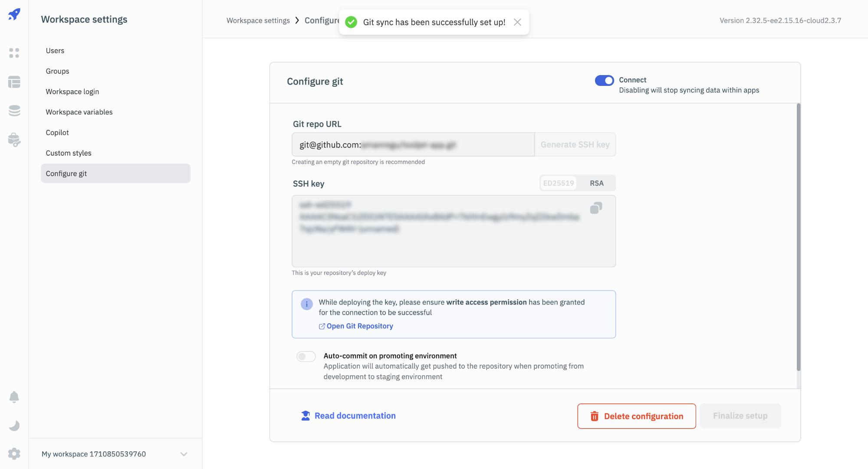Open the database tables icon in sidebar
The image size is (868, 469).
(x=14, y=82)
